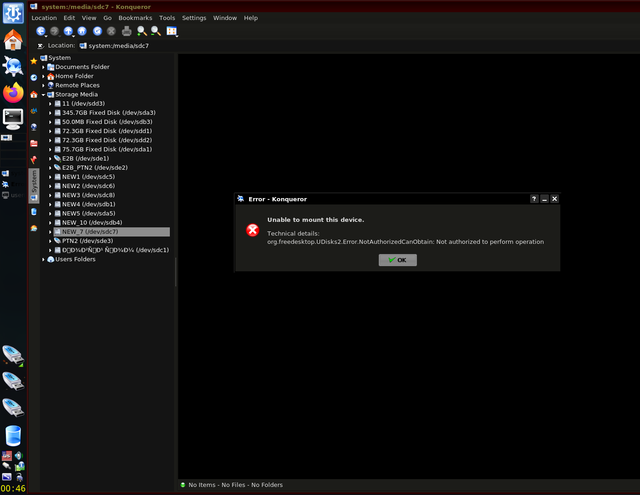This screenshot has height=495, width=640.
Task: Print the current view
Action: click(127, 31)
